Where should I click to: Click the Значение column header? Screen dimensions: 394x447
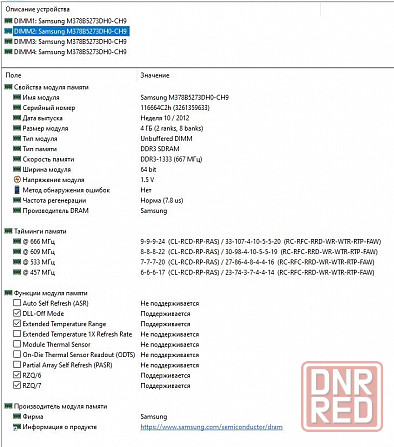(155, 76)
